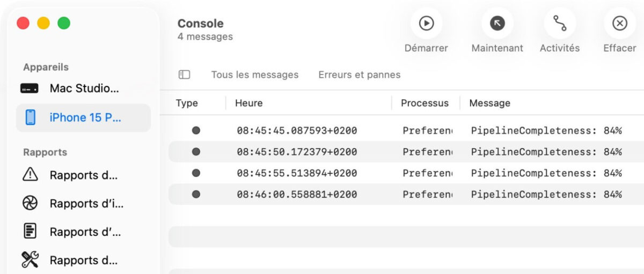Open the Activités icon
This screenshot has width=644, height=274.
click(x=560, y=24)
